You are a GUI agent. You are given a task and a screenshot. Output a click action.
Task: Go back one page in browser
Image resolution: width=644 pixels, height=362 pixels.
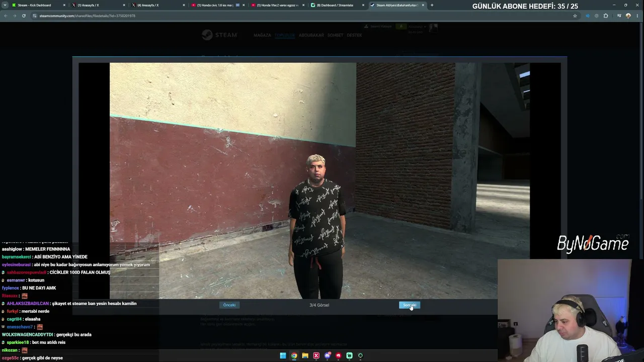click(x=6, y=16)
